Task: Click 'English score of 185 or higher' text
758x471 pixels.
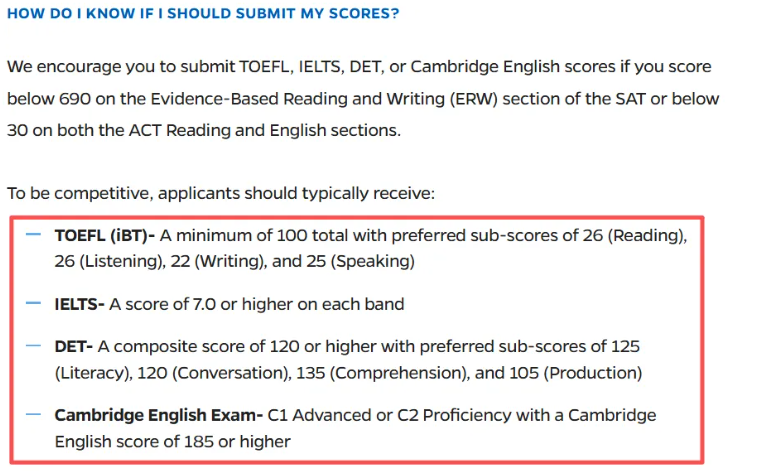Action: [173, 441]
